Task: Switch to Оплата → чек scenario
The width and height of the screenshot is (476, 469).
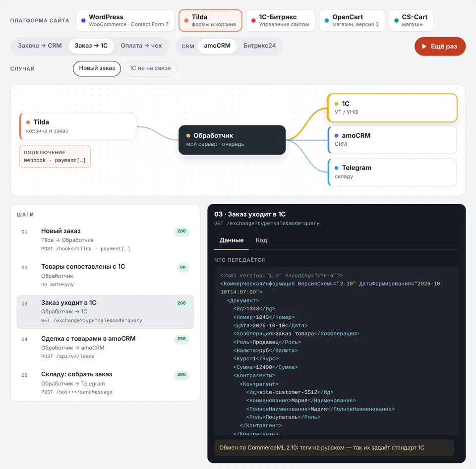Action: click(141, 46)
